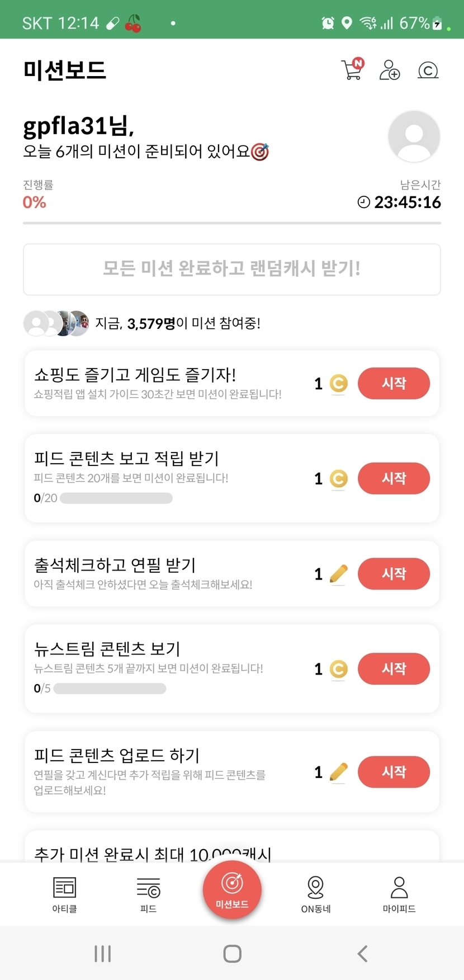Open the cash coin icon in header

[428, 70]
